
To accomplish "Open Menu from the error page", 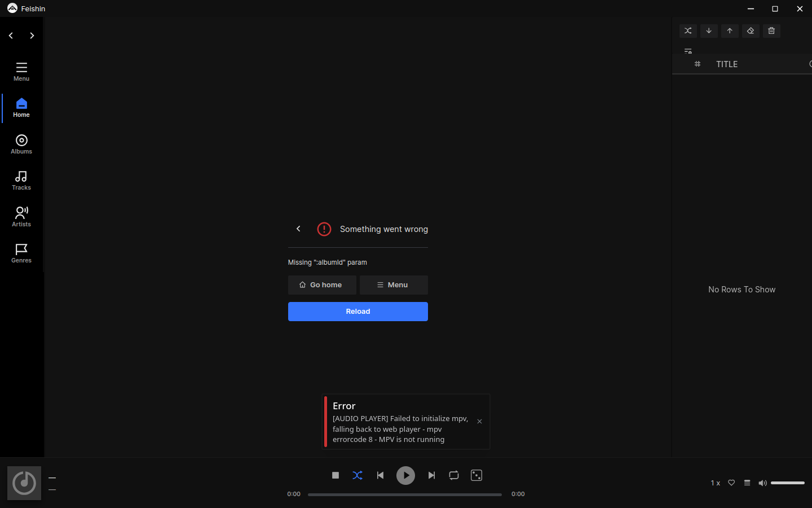I will coord(394,285).
